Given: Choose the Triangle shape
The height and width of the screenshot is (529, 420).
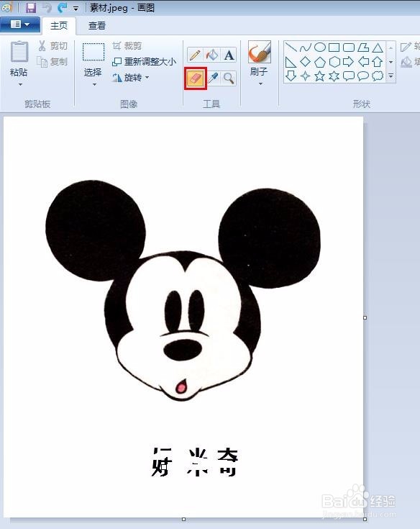Looking at the screenshot, I should pyautogui.click(x=378, y=48).
